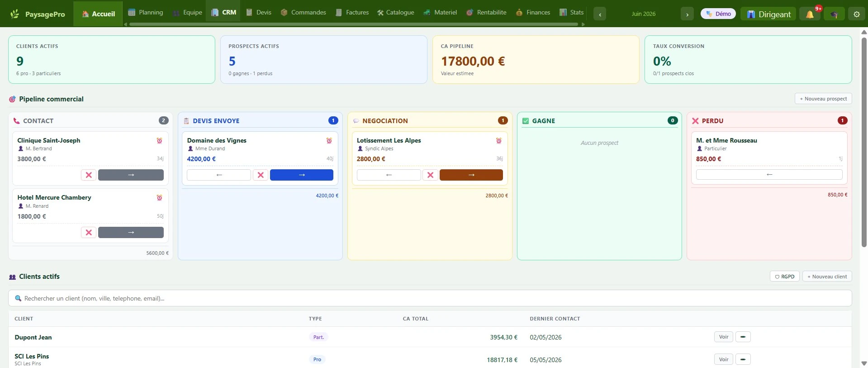868x368 pixels.
Task: Open the Domaine des Vignes prospect card
Action: point(260,158)
